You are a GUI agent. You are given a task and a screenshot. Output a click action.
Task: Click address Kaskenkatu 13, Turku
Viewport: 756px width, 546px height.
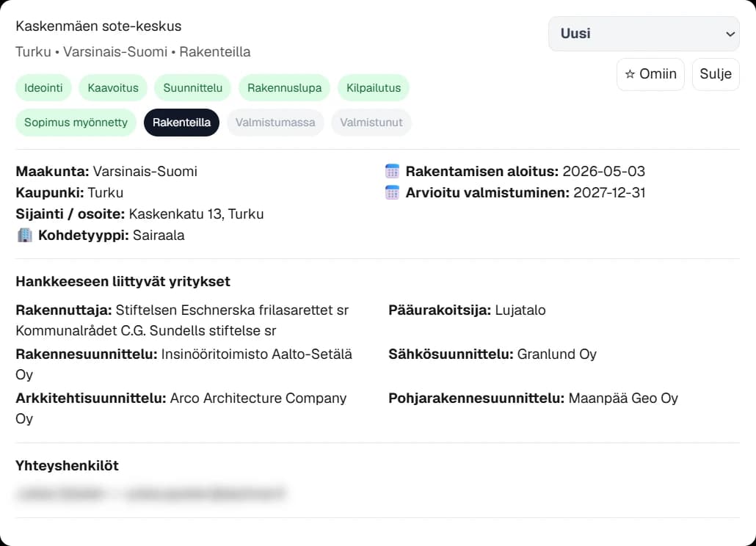point(196,214)
